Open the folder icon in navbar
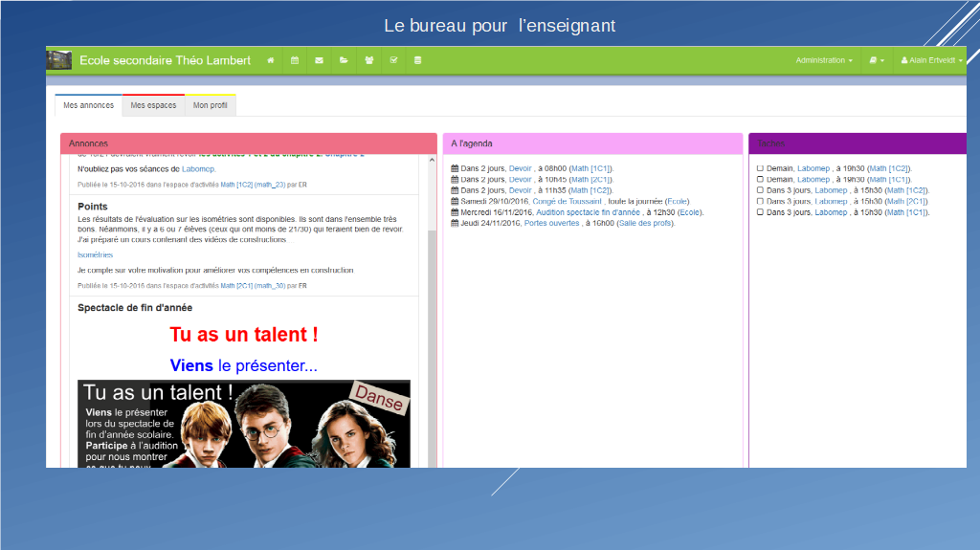The width and height of the screenshot is (980, 550). click(344, 60)
